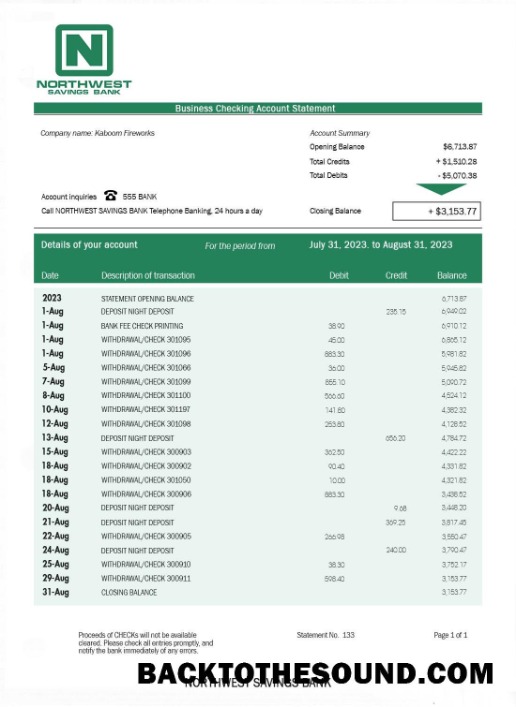
Task: Select the STATEMENT OPENING BALANCE row description
Action: click(147, 299)
